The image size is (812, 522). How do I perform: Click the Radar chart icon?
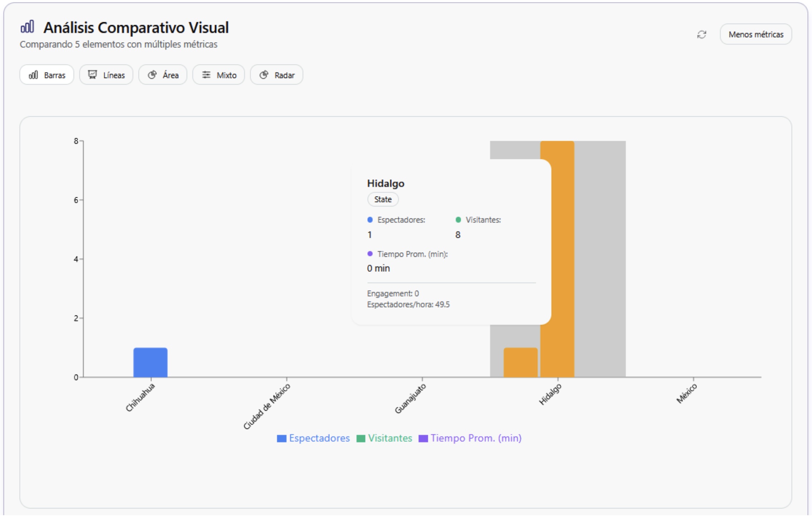pyautogui.click(x=264, y=74)
